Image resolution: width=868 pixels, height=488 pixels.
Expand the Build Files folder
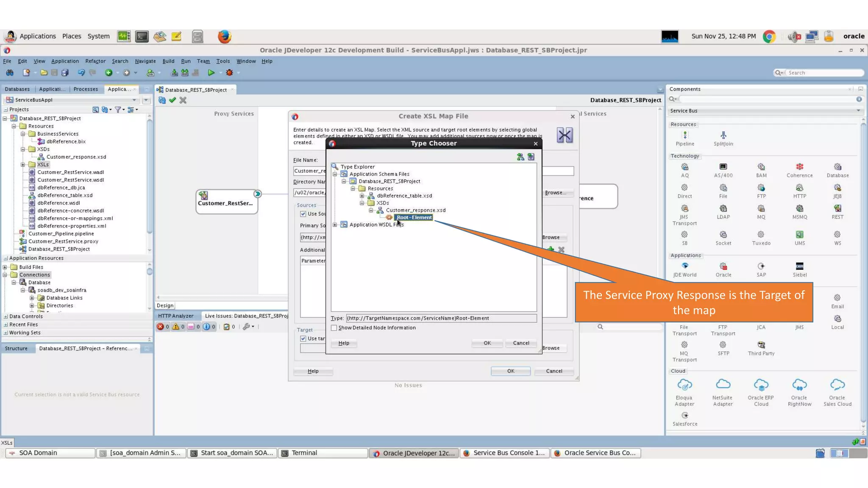tap(5, 267)
